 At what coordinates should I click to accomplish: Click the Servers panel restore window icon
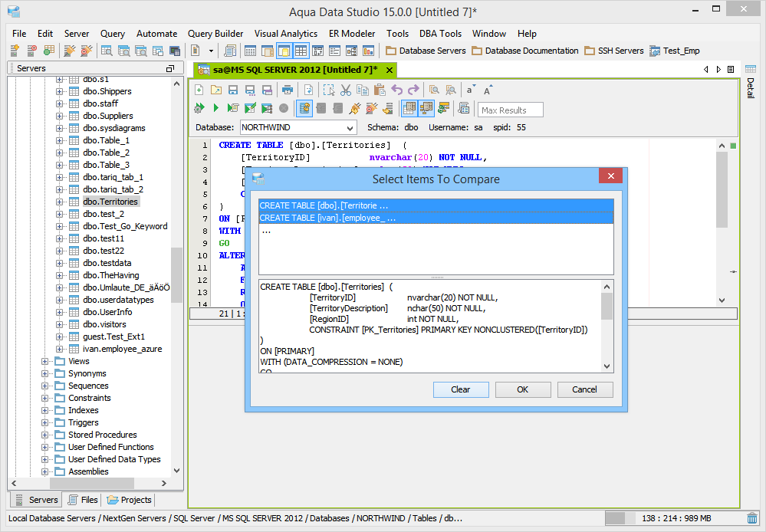click(170, 68)
